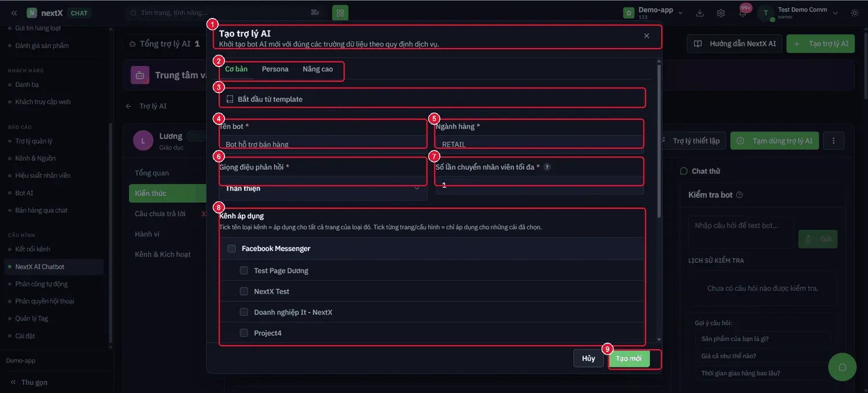Open the three-dot menu beside Tạm dừng trợ lý AI
Viewport: 868px width, 393px height.
click(834, 141)
